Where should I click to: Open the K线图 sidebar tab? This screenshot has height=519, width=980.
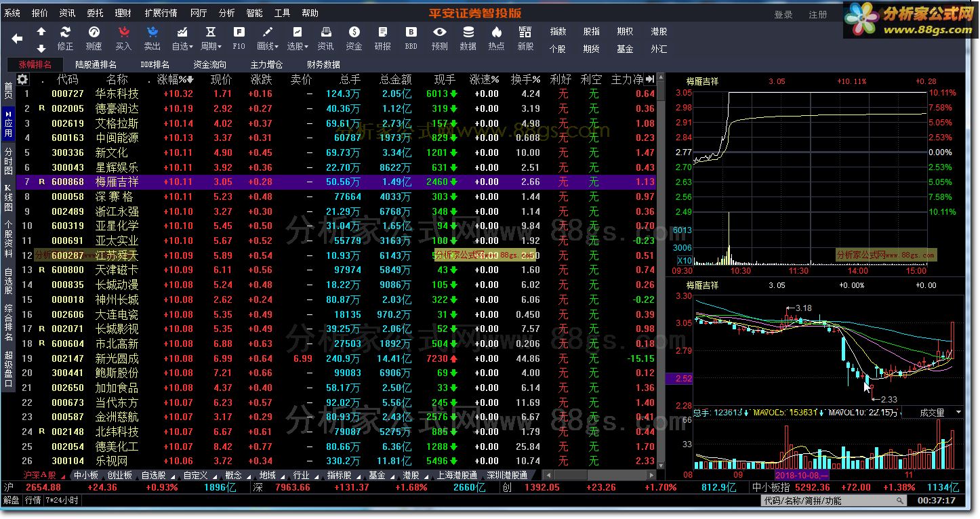pos(8,198)
